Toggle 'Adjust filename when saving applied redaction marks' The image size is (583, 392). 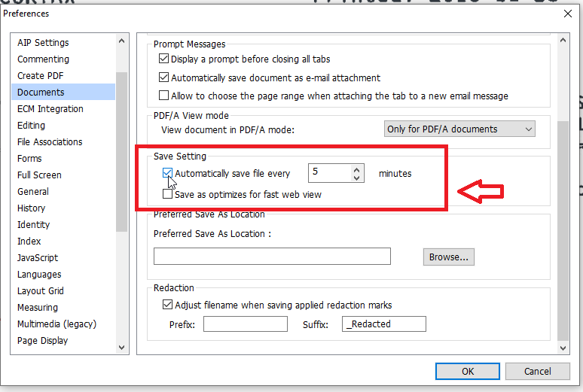click(167, 305)
